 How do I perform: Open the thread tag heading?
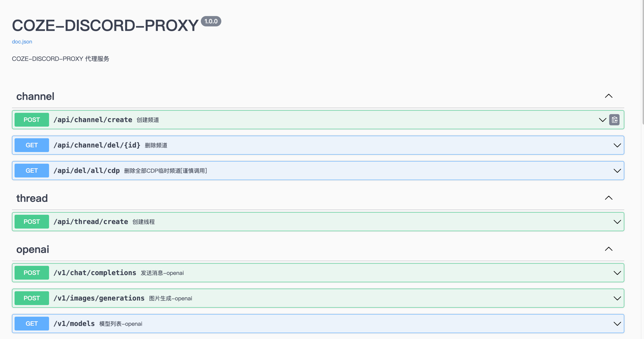pos(32,198)
